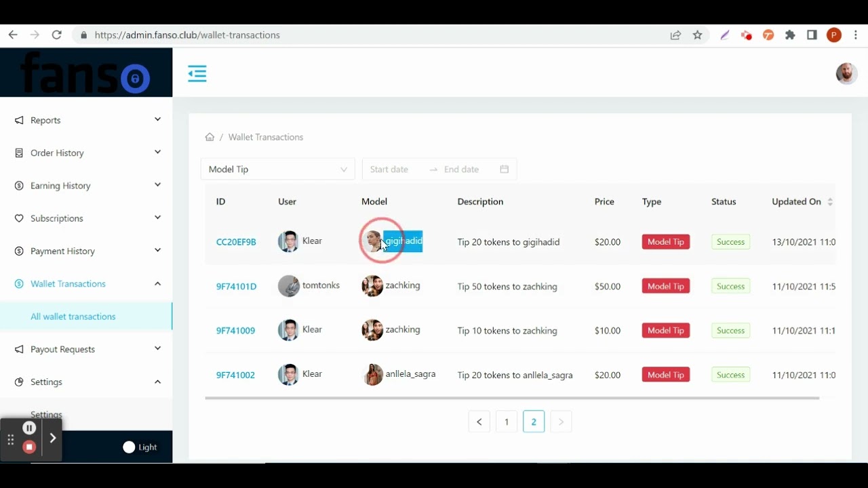The width and height of the screenshot is (868, 488).
Task: Click the browser back arrow
Action: [13, 35]
